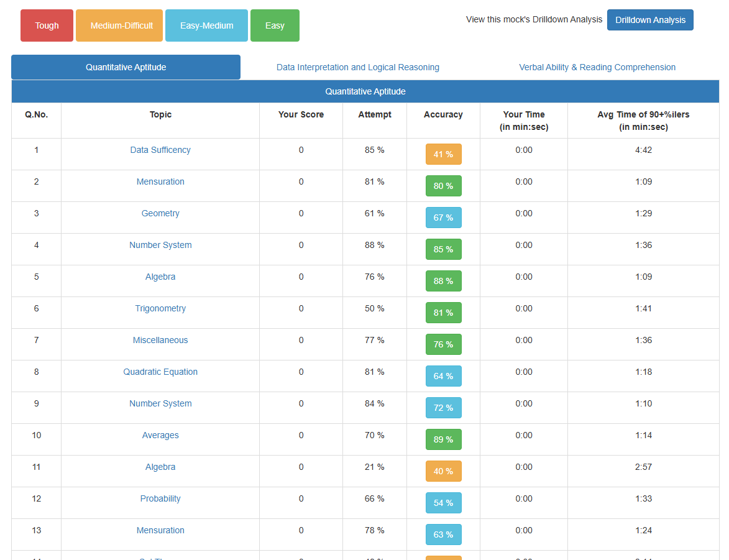
Task: Click the Geometry topic link
Action: [160, 213]
